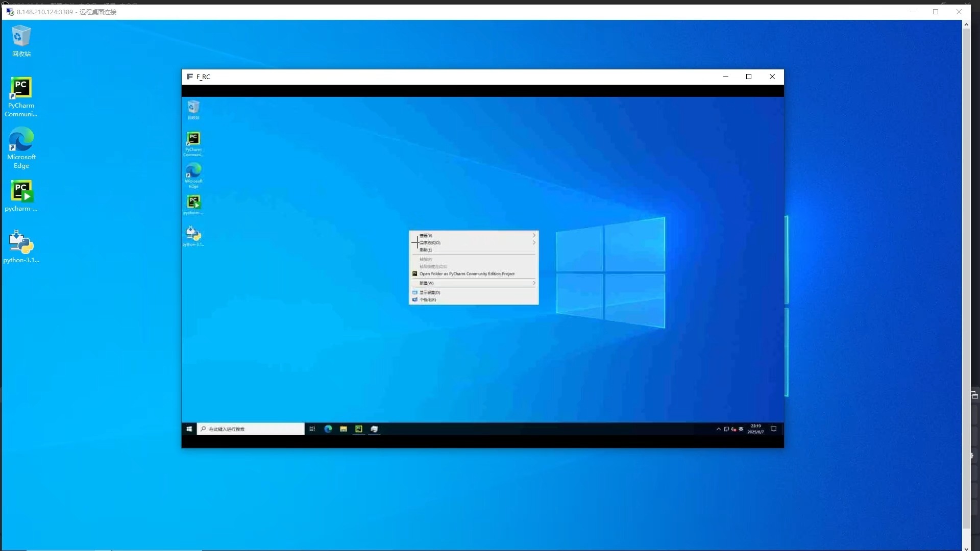
Task: Click Edge icon in the remote taskbar
Action: [x=328, y=429]
